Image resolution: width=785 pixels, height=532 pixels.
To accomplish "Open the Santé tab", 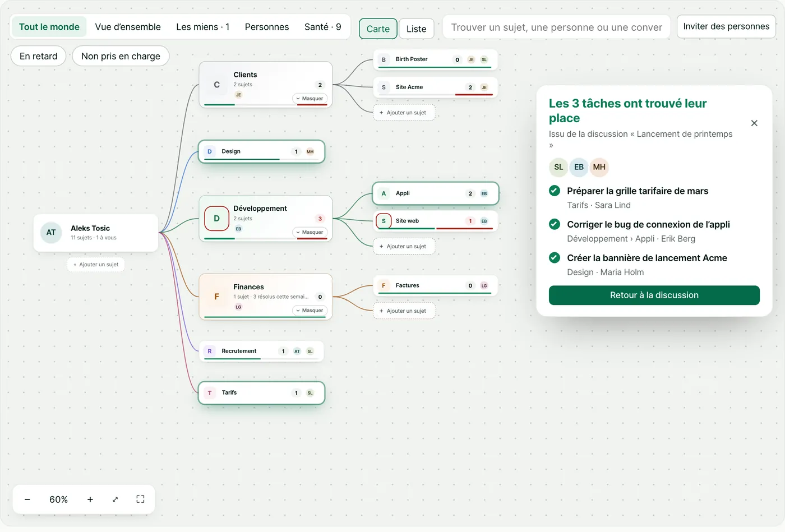I will tap(322, 27).
